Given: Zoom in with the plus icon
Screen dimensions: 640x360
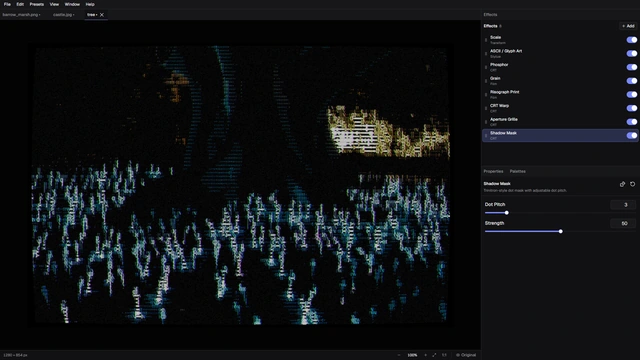Looking at the screenshot, I should click(425, 355).
